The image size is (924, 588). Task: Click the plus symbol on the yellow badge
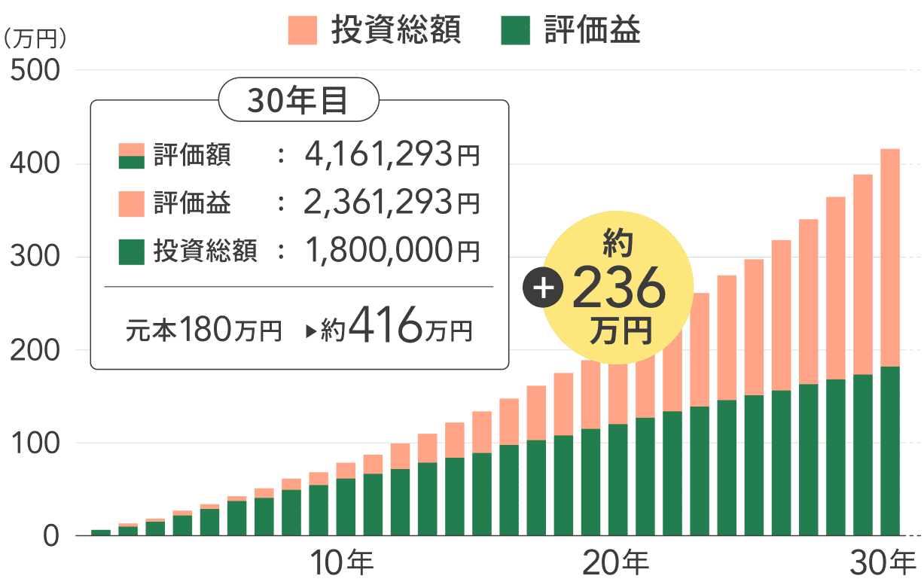[x=544, y=287]
